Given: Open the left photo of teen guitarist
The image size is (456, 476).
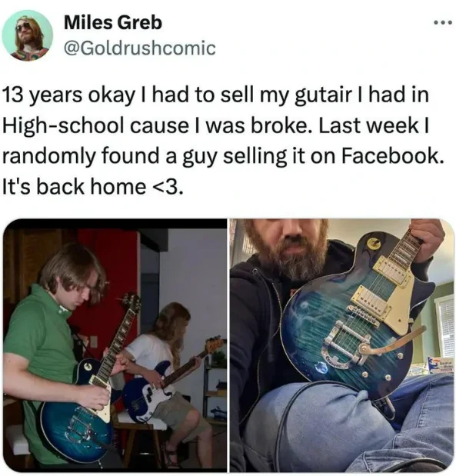Looking at the screenshot, I should pos(115,345).
